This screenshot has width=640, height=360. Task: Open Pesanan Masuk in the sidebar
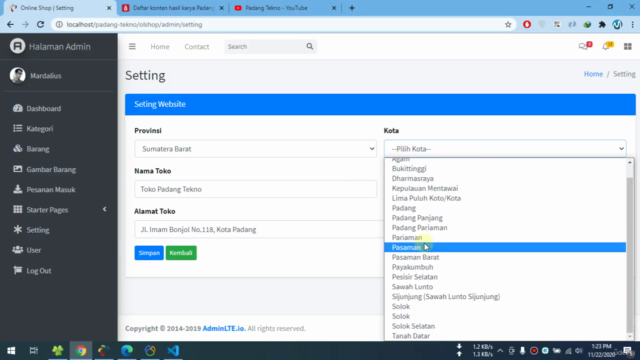[x=51, y=190]
